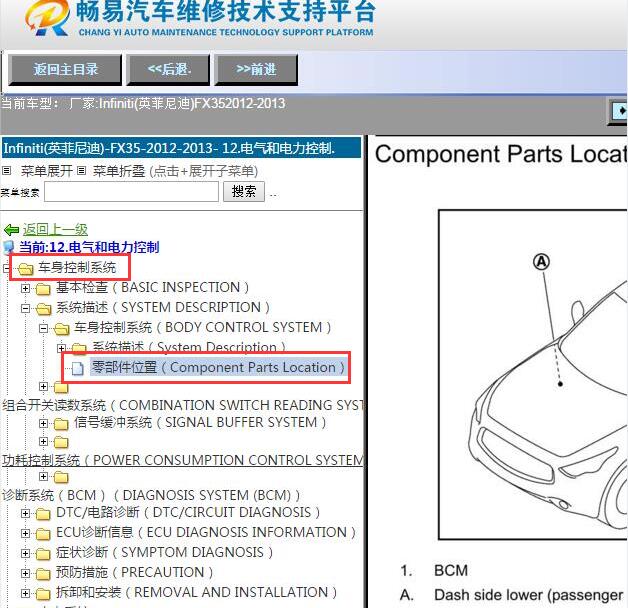Click the REMOVAL AND INSTALLATION folder icon
The width and height of the screenshot is (628, 608).
(x=43, y=594)
